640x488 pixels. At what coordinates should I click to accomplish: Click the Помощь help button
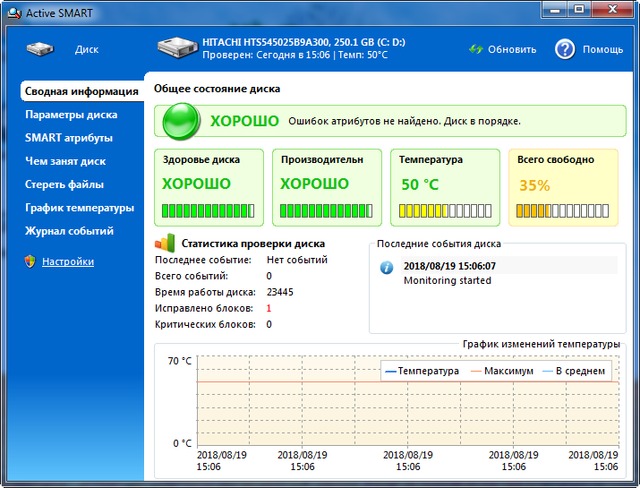[602, 49]
